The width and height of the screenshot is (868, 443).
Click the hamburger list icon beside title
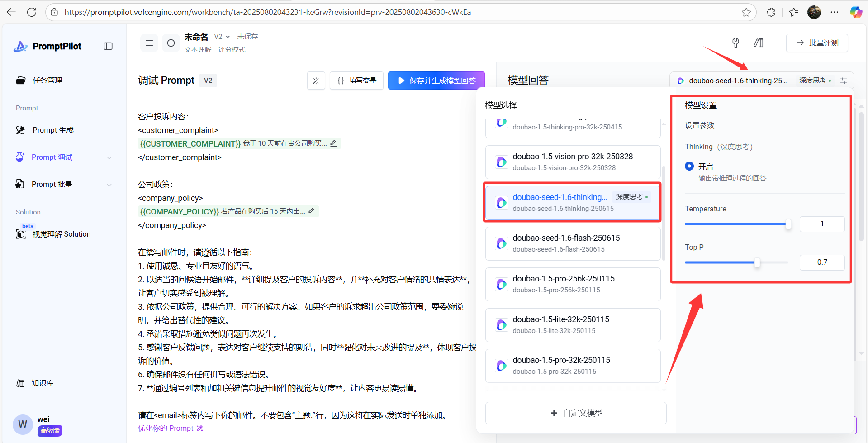click(149, 43)
